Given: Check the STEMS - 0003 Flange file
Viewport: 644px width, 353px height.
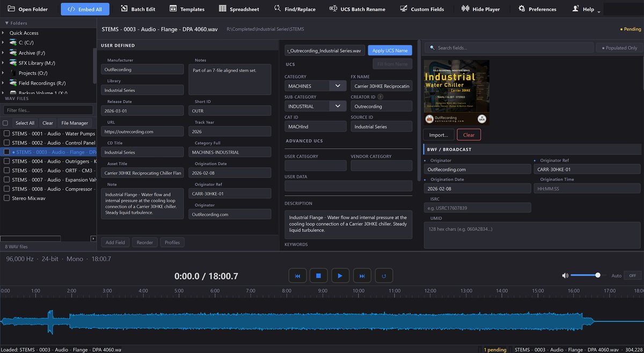Looking at the screenshot, I should pos(6,152).
